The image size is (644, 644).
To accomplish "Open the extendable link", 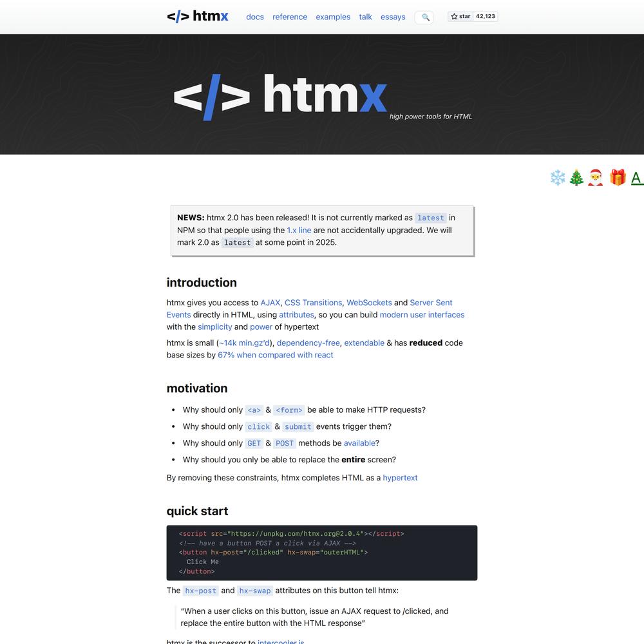I will coord(364,343).
